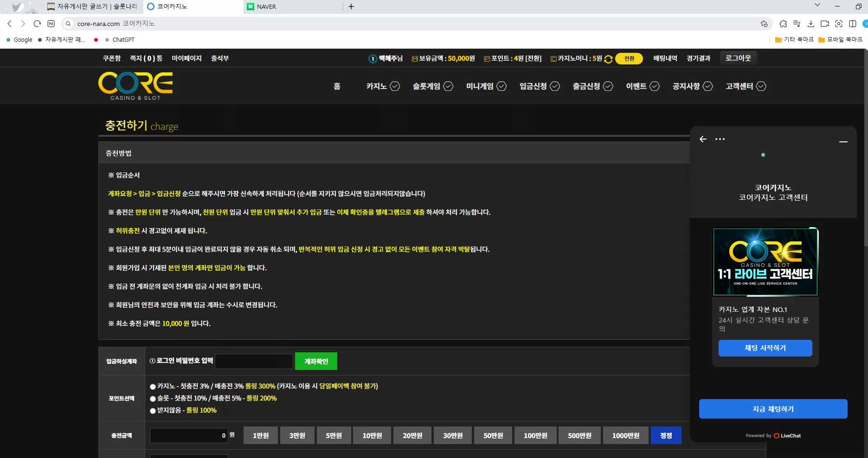868x458 pixels.
Task: Open 쿠폰함 from the top menu
Action: tap(112, 58)
